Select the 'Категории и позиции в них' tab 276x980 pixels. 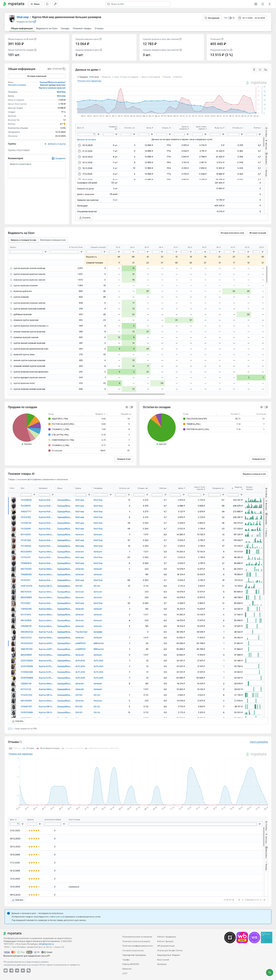53,240
